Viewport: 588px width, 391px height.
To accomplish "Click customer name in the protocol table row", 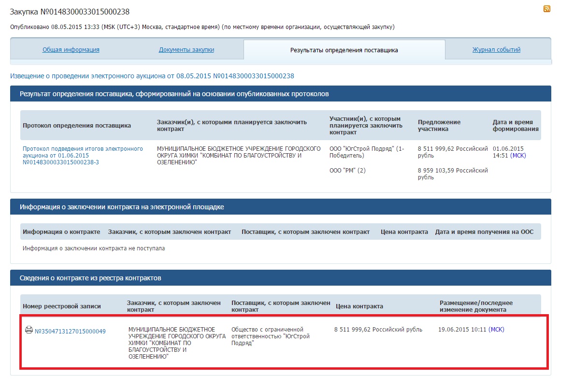I will point(239,156).
